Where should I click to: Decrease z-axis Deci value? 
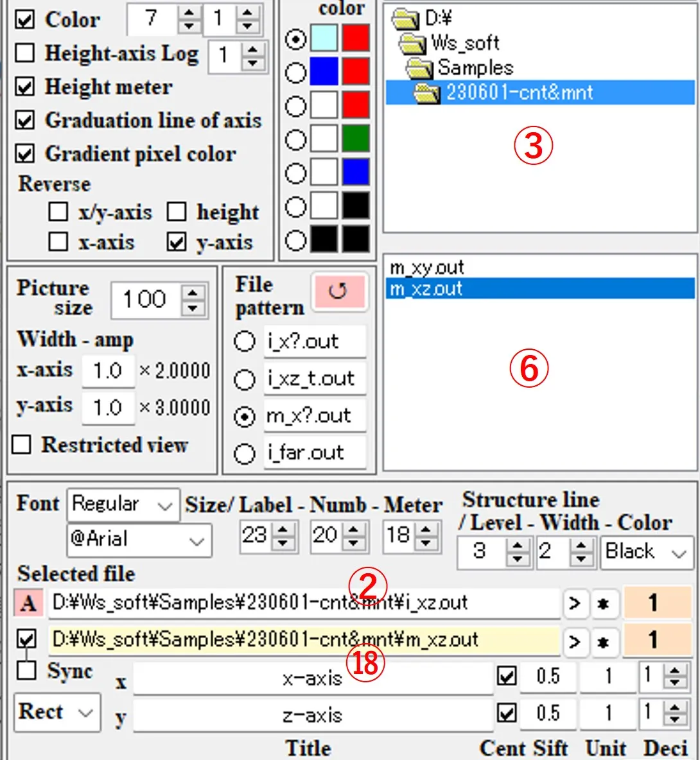[674, 720]
